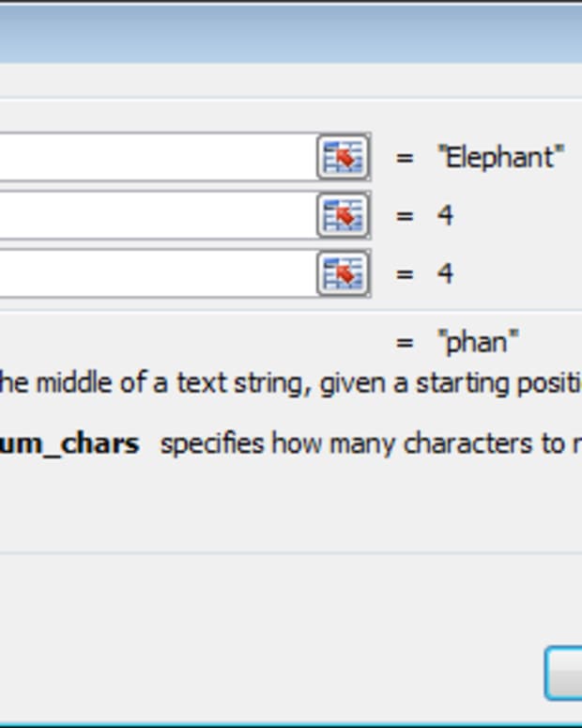Focus the input field evaluating to "Elephant"
Viewport: 582px width, 728px height.
pos(155,158)
